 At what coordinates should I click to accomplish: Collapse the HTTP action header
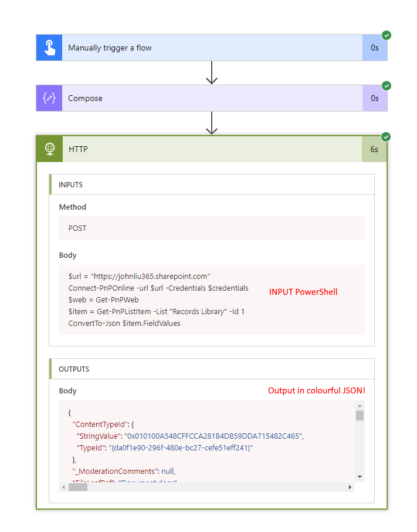tap(211, 149)
